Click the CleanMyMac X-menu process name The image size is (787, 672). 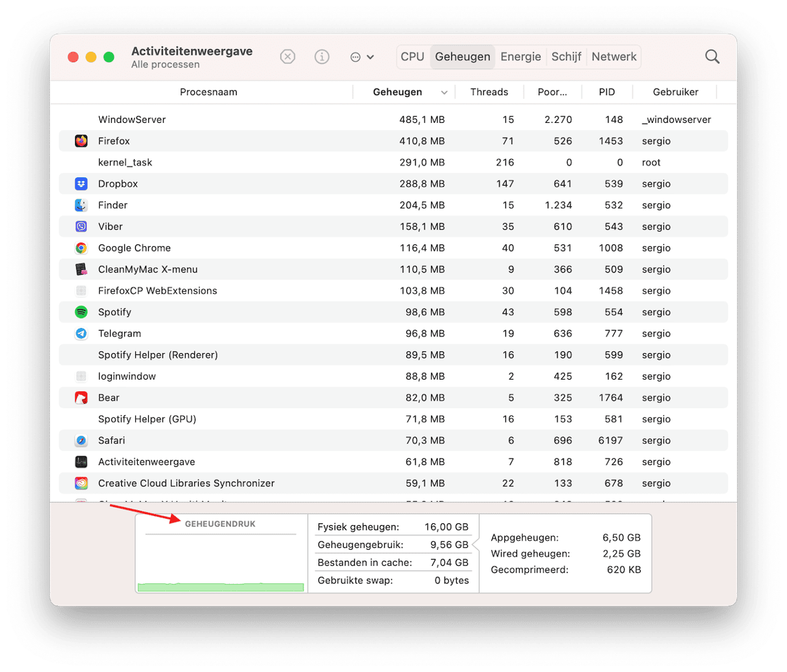click(x=148, y=269)
